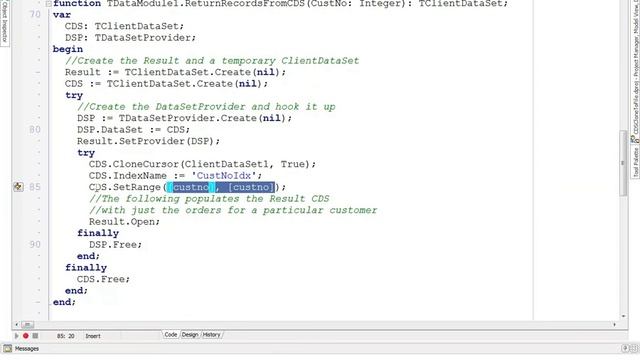
Task: Switch to the History tab
Action: click(211, 335)
